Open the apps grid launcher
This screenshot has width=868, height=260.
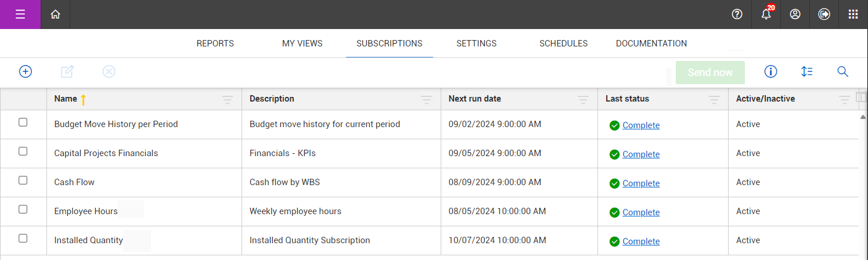(x=853, y=15)
